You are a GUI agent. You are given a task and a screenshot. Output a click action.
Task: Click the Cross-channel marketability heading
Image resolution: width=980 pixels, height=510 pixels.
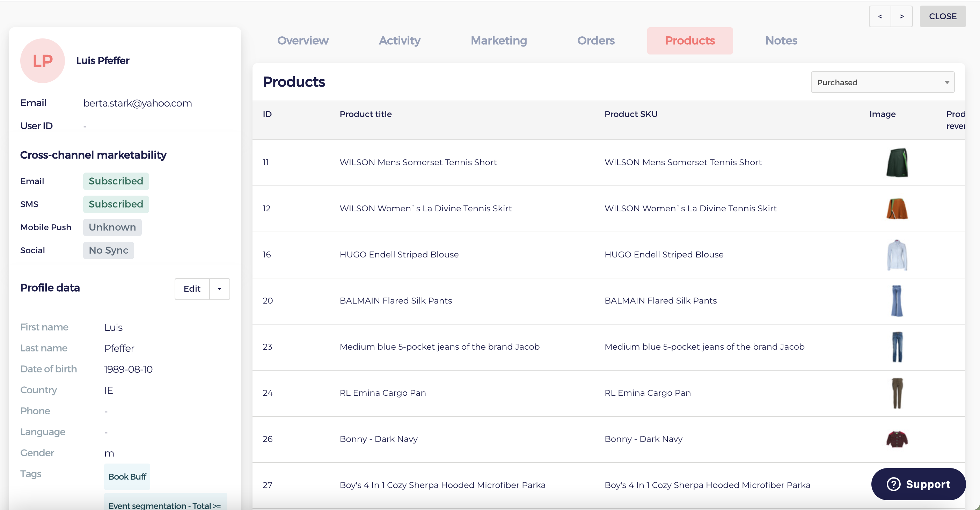(93, 155)
